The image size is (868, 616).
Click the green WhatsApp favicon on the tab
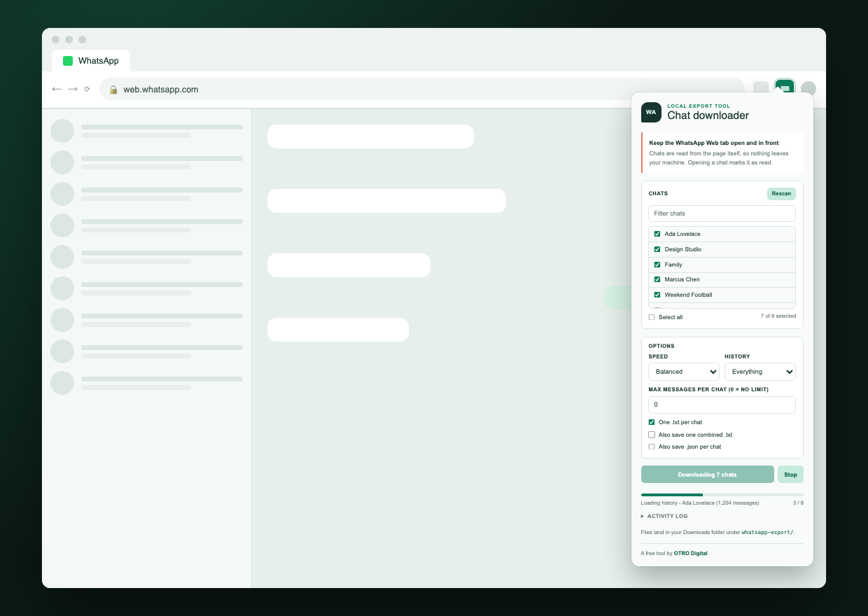click(68, 61)
